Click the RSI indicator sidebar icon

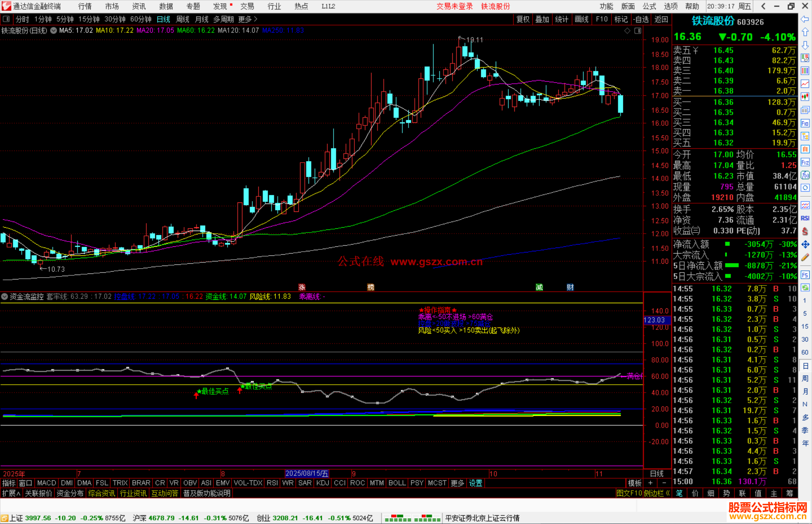[x=805, y=218]
